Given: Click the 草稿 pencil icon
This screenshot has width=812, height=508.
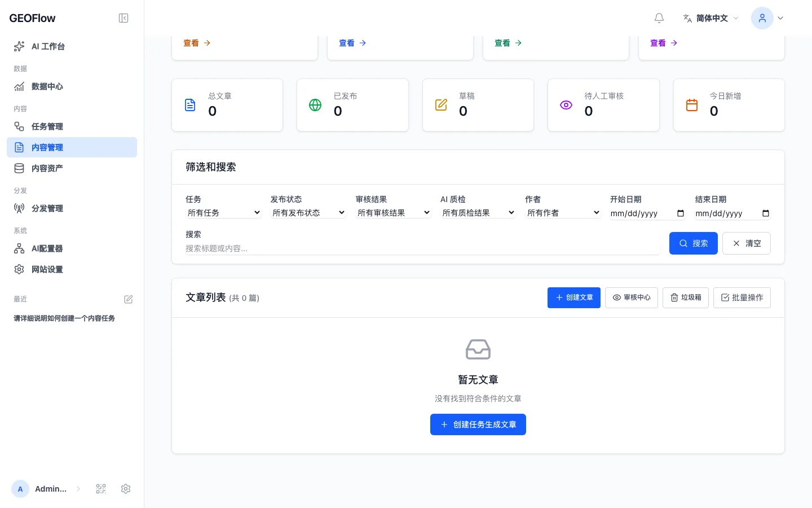Looking at the screenshot, I should click(441, 105).
